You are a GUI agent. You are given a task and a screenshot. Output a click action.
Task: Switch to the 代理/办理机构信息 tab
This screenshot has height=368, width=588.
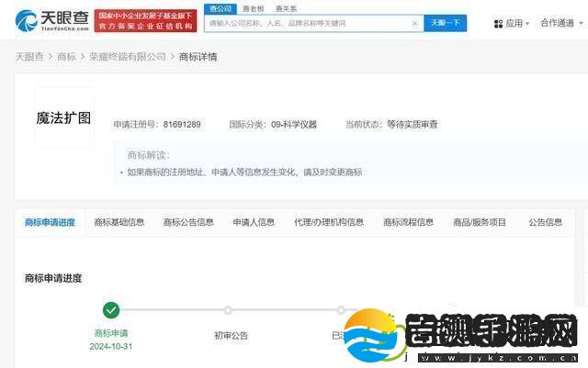pos(329,222)
